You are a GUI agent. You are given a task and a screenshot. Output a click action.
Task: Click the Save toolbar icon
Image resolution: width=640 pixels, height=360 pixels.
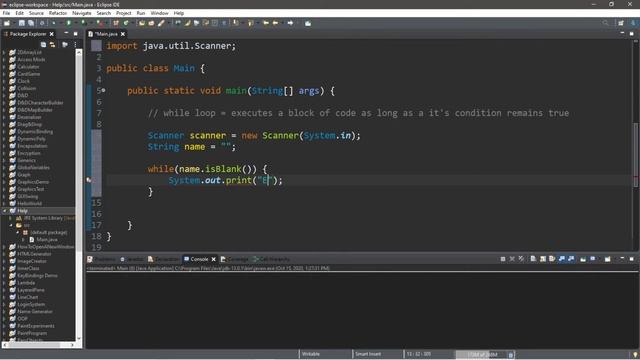tap(22, 23)
